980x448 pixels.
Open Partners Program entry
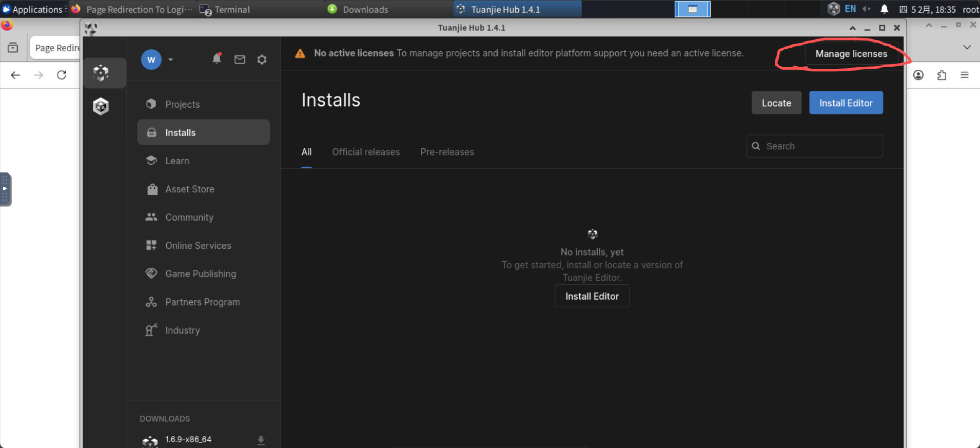(204, 302)
